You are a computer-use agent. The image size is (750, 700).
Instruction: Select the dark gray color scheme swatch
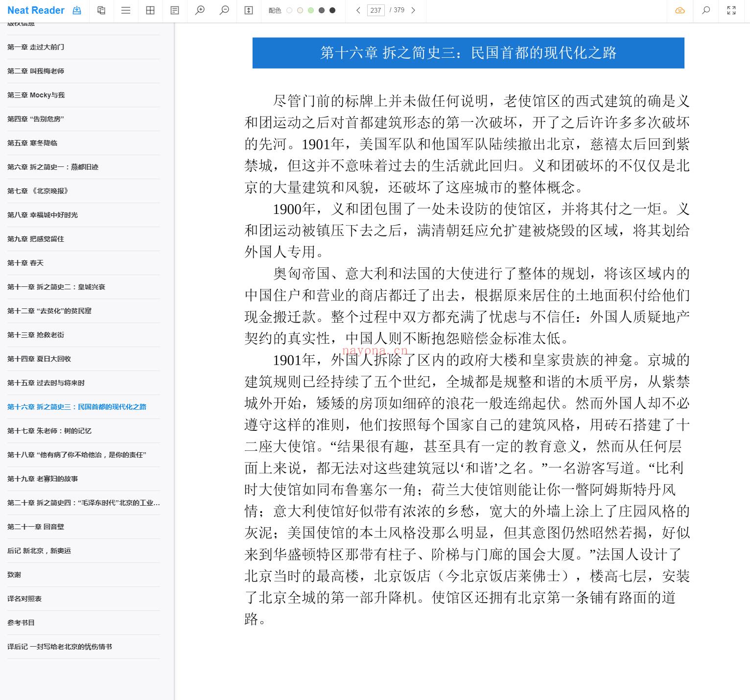(322, 10)
